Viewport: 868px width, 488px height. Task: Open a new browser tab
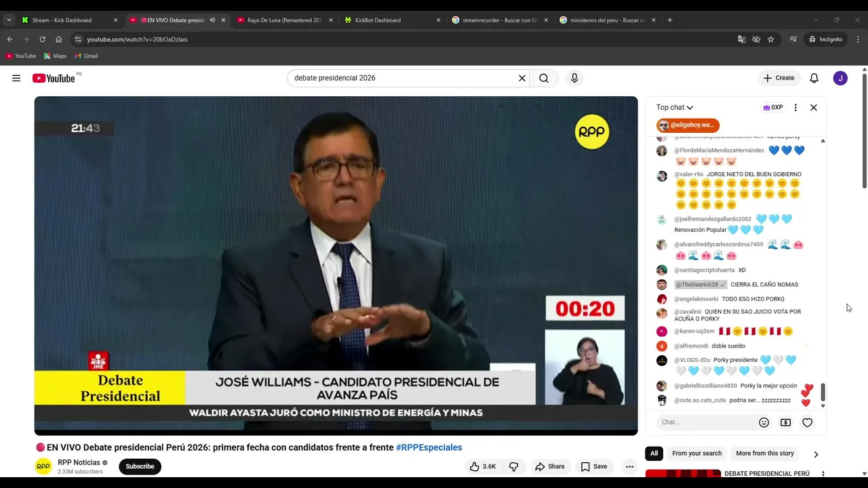[670, 20]
